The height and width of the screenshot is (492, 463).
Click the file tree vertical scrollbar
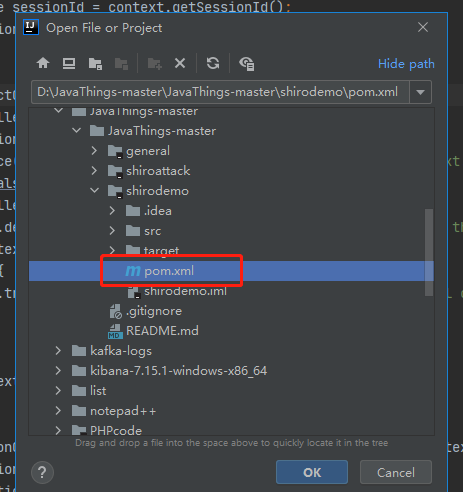tap(429, 252)
